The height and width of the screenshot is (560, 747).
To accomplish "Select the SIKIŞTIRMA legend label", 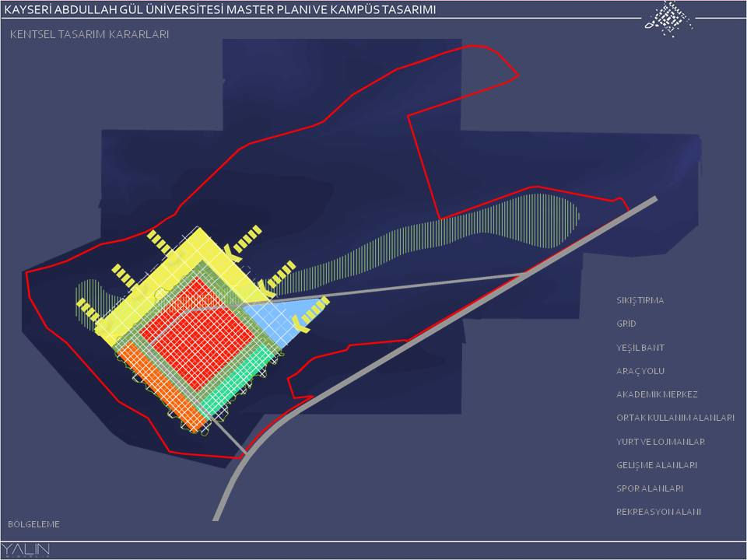I will [640, 300].
